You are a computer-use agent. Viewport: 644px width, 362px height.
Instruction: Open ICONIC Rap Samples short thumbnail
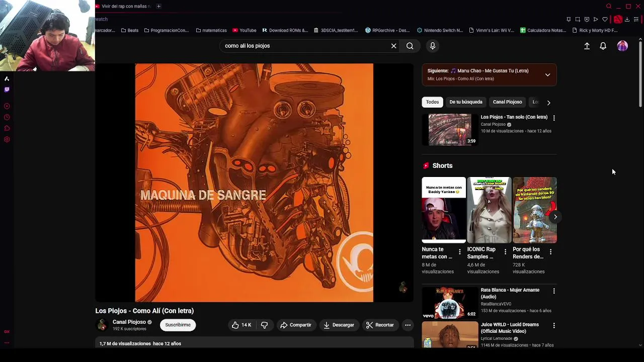pyautogui.click(x=489, y=210)
